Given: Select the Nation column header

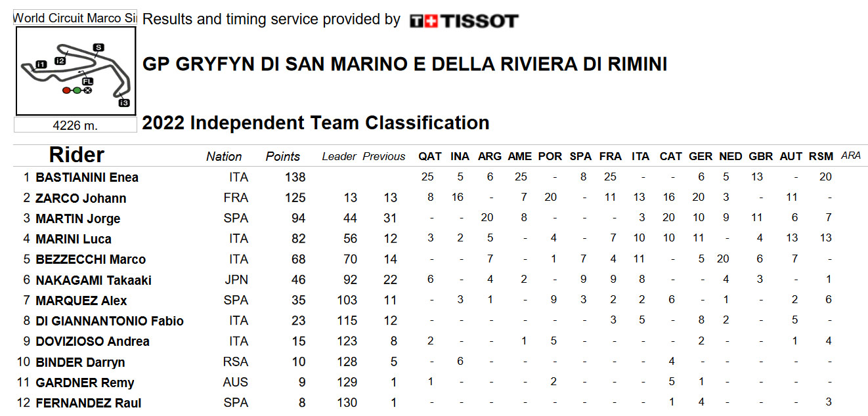Looking at the screenshot, I should [x=224, y=157].
